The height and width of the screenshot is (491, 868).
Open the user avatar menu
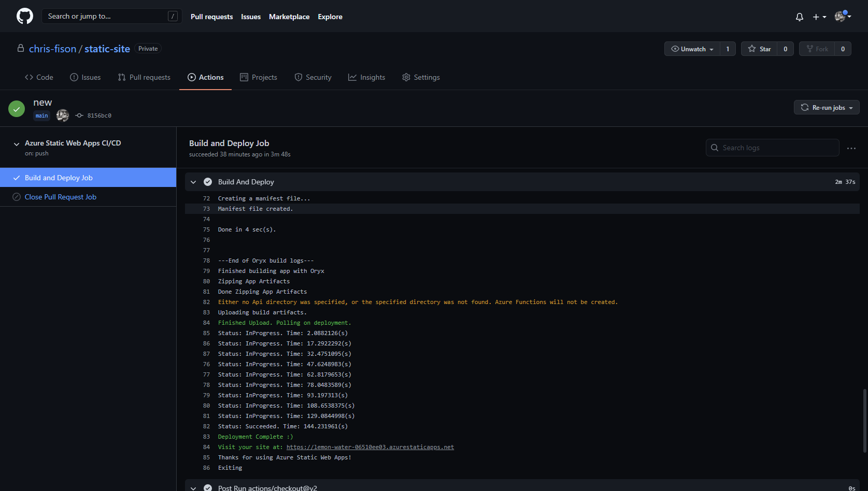tap(843, 16)
